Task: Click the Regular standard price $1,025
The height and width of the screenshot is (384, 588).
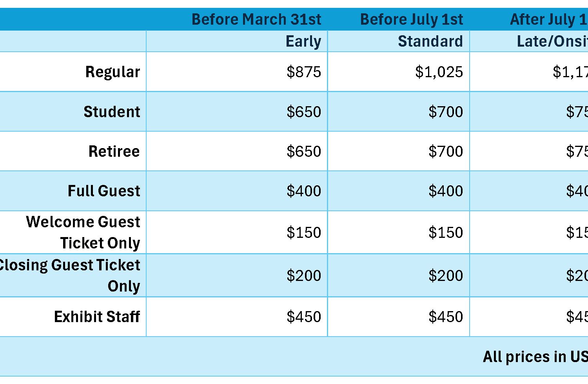Action: pyautogui.click(x=439, y=72)
